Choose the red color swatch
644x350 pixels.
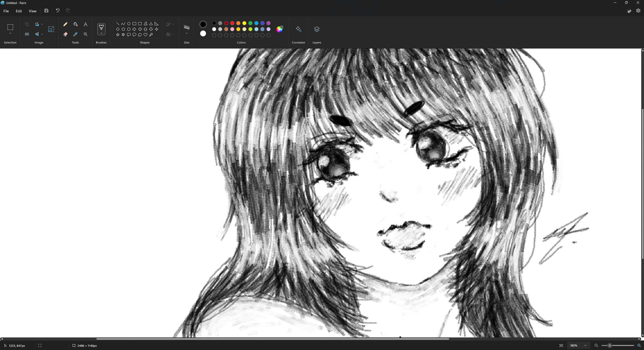(x=232, y=23)
